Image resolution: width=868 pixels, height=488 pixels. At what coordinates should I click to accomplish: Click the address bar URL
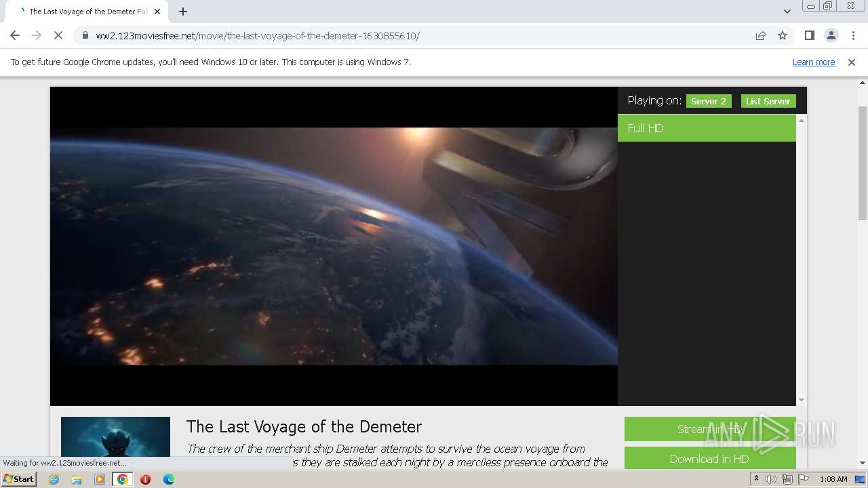click(258, 35)
